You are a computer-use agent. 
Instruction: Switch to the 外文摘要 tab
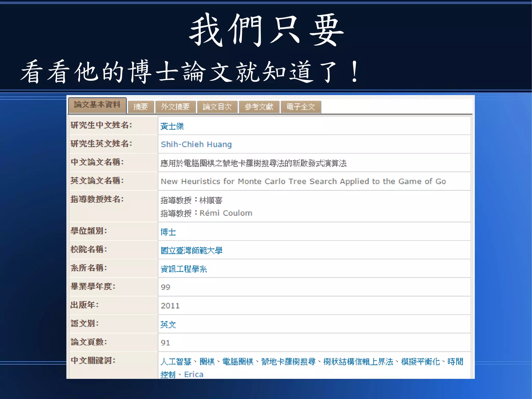click(175, 107)
